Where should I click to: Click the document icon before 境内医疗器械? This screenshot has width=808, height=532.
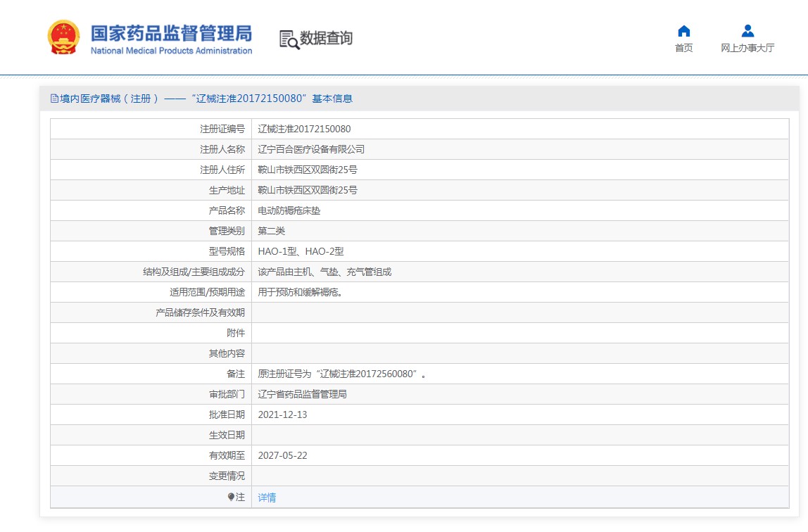(x=54, y=99)
